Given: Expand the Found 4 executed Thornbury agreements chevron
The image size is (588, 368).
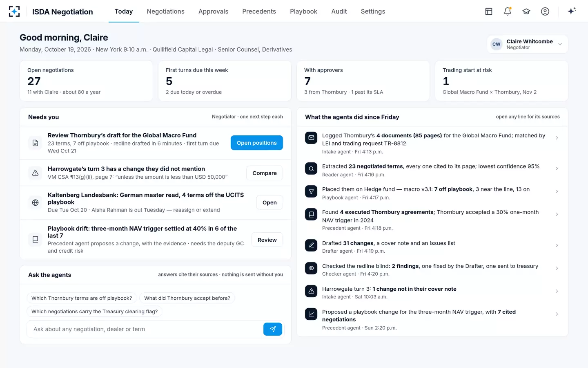Looking at the screenshot, I should coord(557,214).
